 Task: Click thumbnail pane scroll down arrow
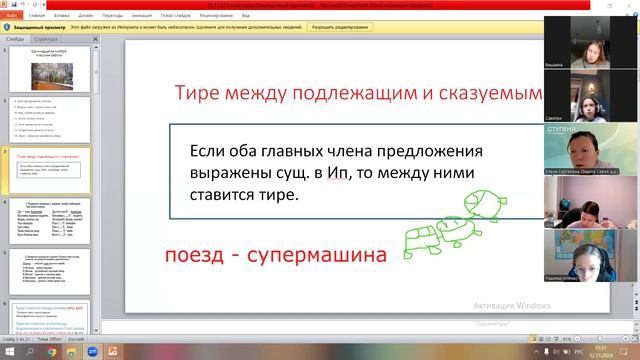[x=96, y=331]
